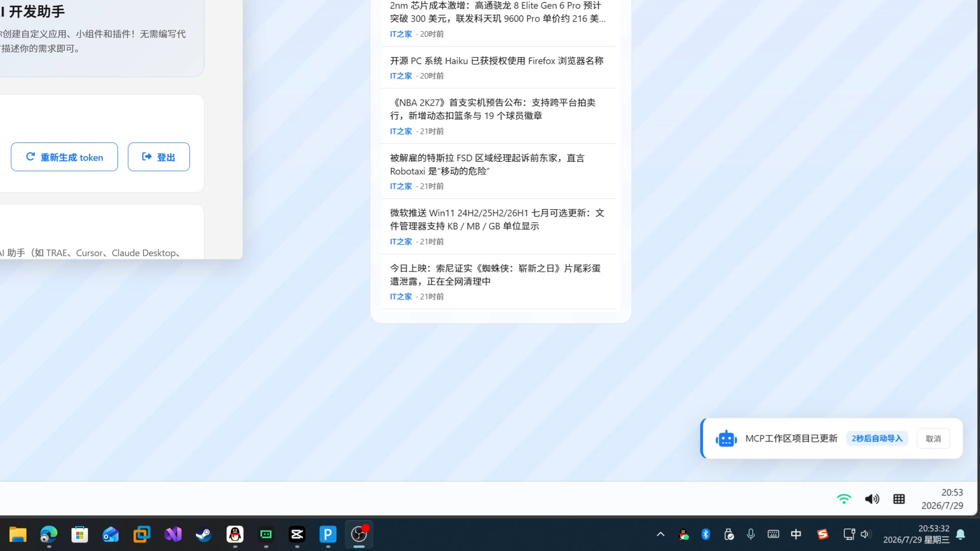Click the robot icon in the MCP notification

point(726,438)
